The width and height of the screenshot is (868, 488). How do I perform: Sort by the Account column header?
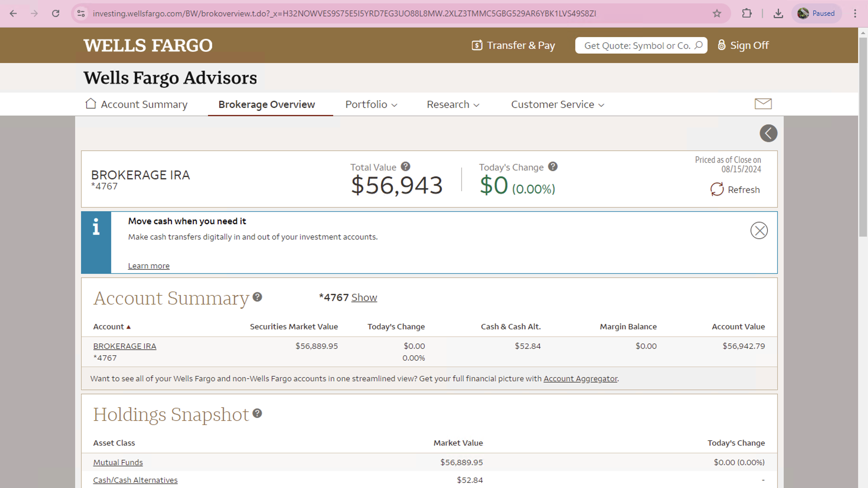112,327
